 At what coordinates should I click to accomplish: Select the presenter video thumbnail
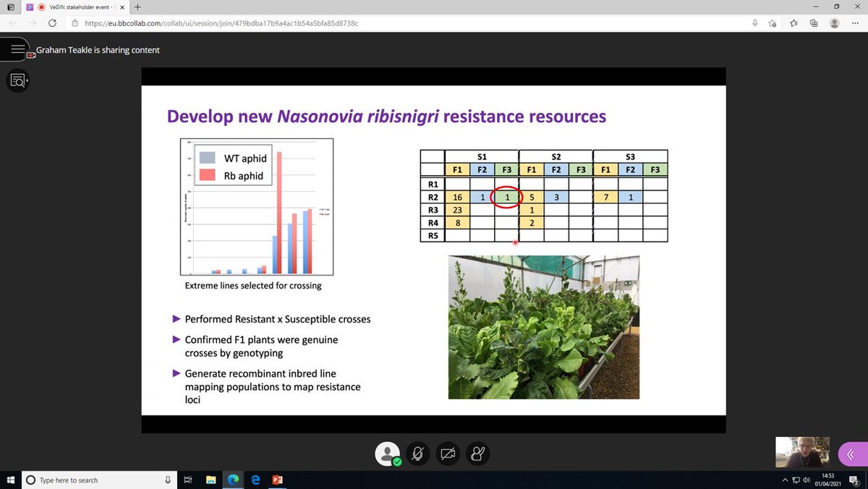pyautogui.click(x=802, y=451)
